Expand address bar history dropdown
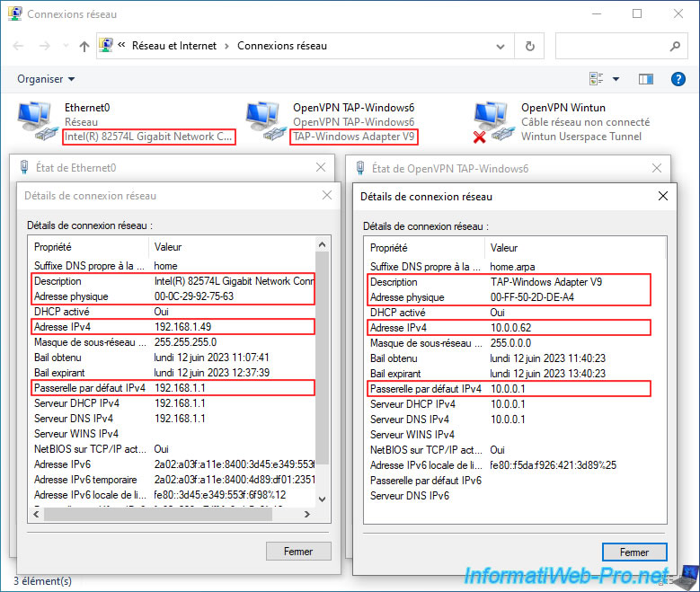 (x=501, y=46)
